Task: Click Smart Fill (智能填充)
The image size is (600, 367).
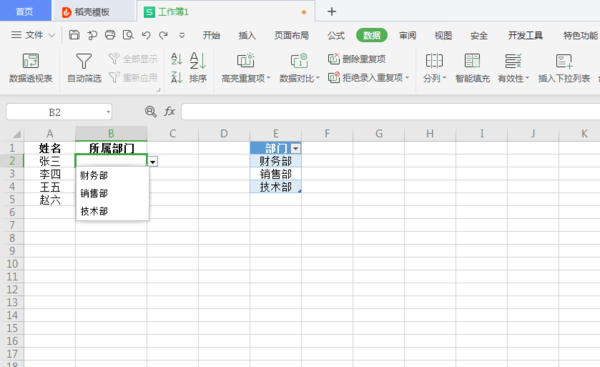Action: [472, 68]
